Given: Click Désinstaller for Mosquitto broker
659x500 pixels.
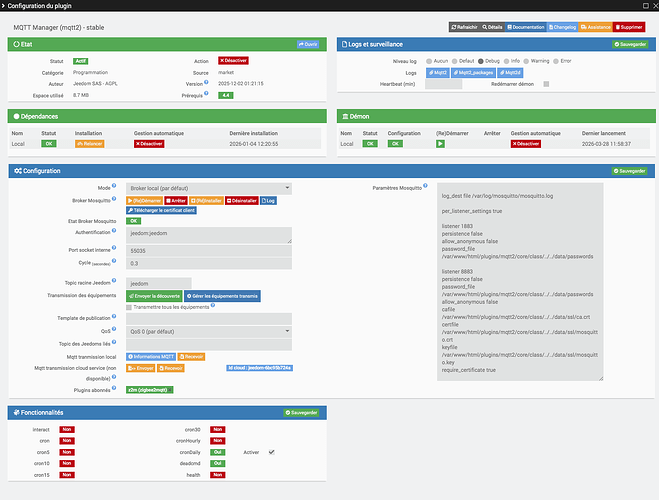Looking at the screenshot, I should (242, 201).
